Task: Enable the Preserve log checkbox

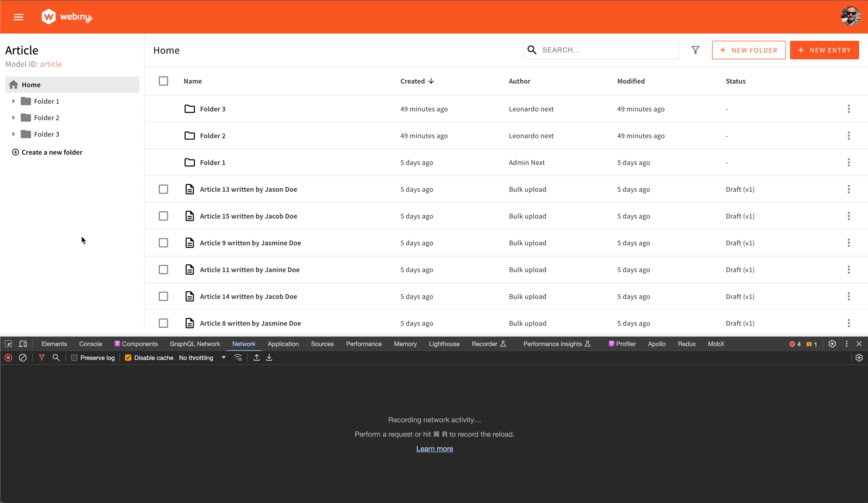Action: pos(74,358)
